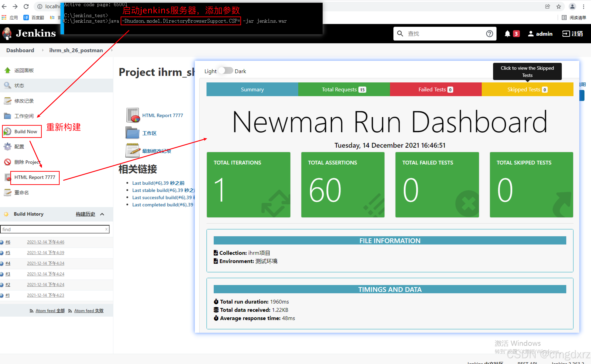Clear the find field with x

click(106, 229)
